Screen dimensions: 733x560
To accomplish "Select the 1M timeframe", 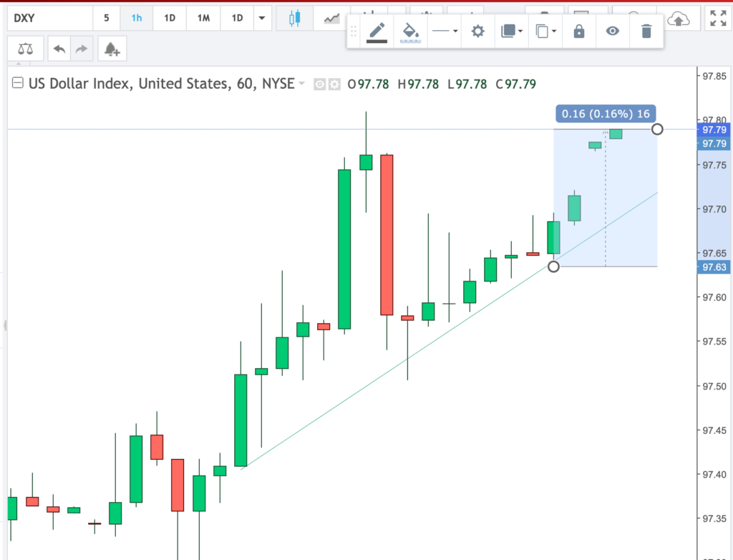I will (x=203, y=19).
